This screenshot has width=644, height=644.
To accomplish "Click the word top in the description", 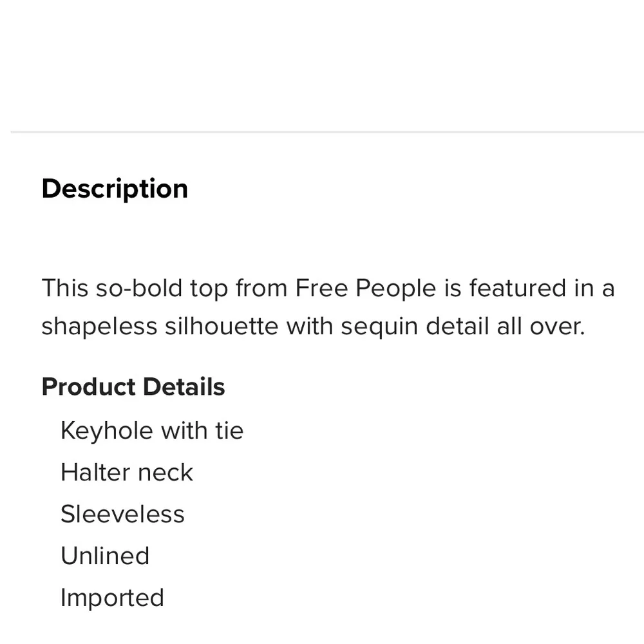I will point(209,289).
